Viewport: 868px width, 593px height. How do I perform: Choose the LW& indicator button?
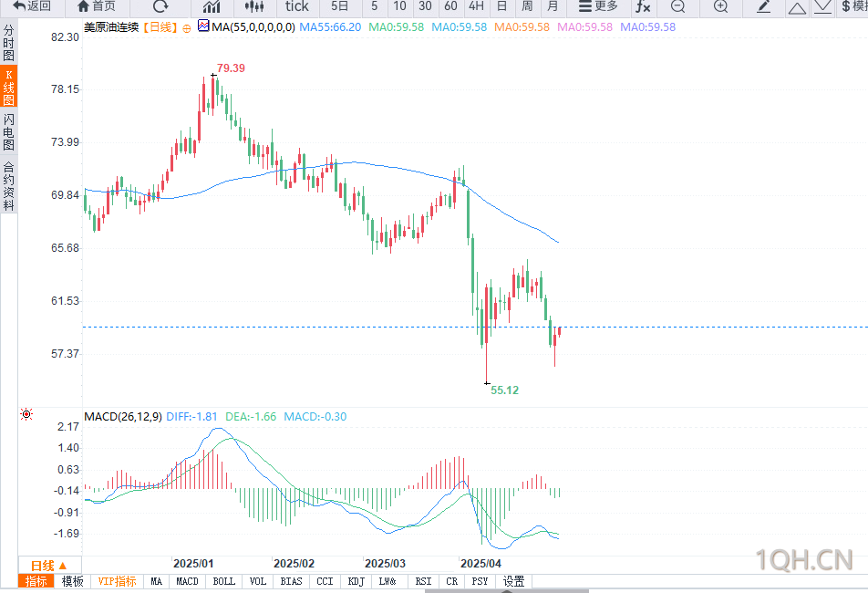pos(387,581)
